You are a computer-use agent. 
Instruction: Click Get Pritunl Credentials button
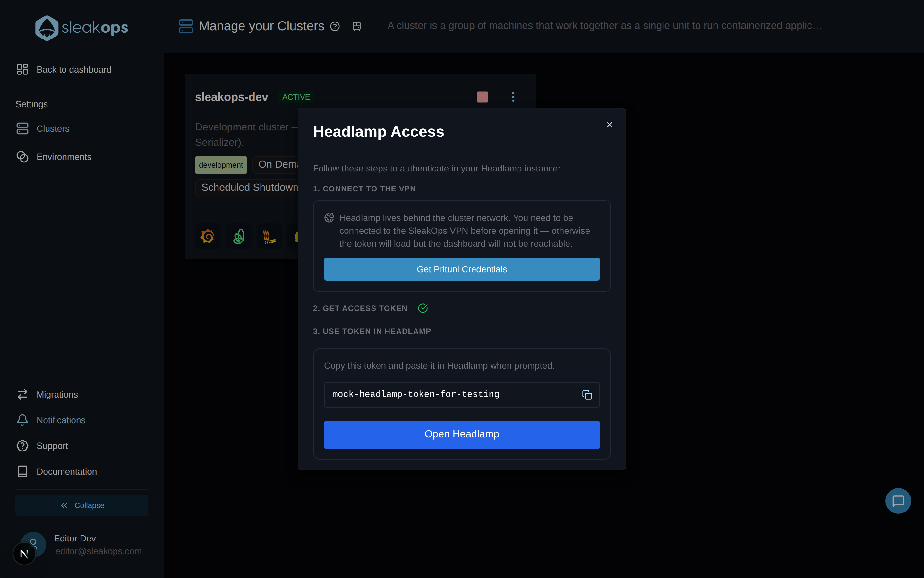point(462,269)
